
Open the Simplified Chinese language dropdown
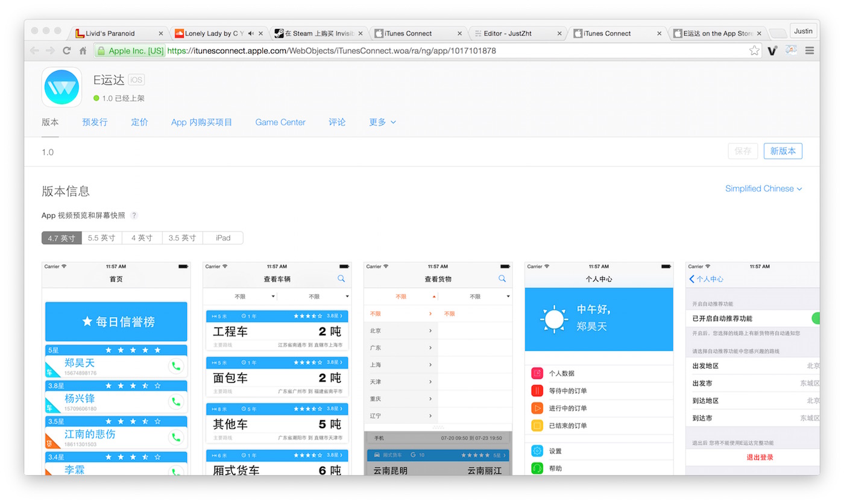[763, 189]
